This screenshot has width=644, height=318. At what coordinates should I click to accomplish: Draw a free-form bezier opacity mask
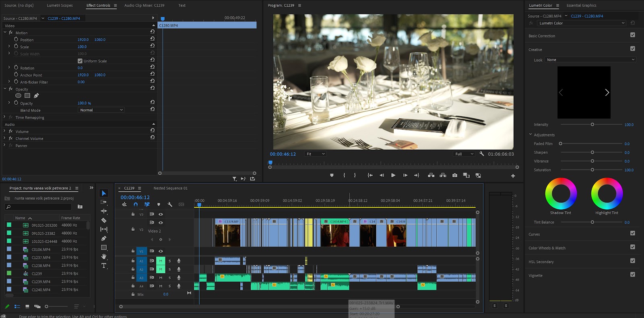coord(36,96)
